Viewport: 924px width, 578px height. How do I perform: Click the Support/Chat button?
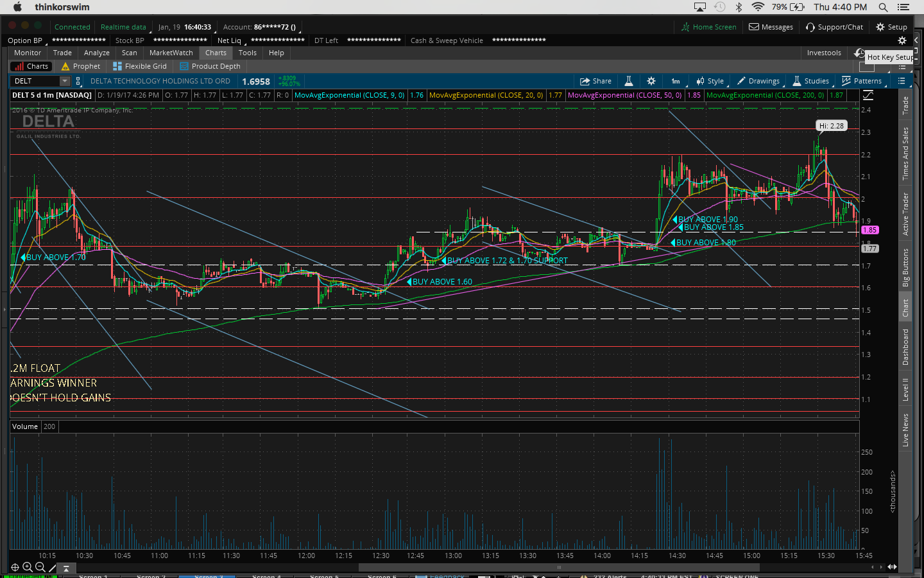tap(834, 27)
